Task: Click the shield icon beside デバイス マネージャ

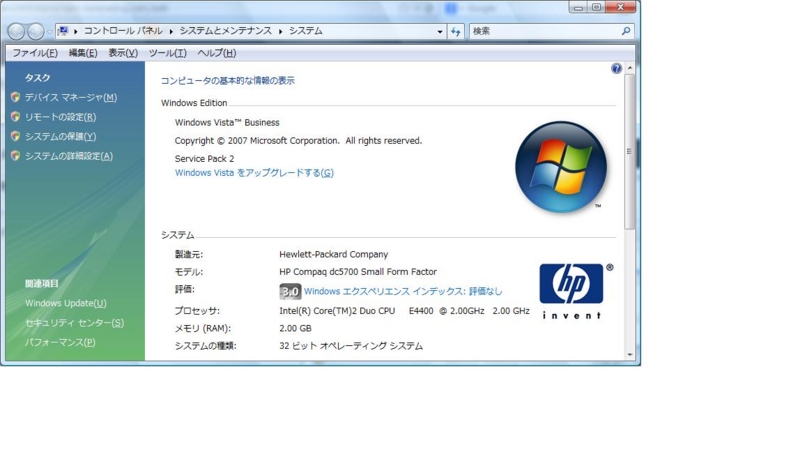Action: 15,97
